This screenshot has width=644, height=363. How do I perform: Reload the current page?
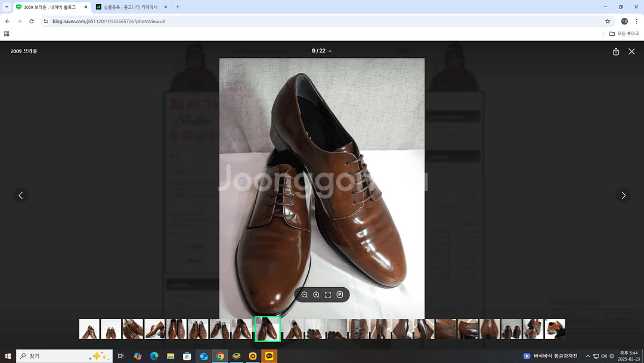tap(32, 21)
